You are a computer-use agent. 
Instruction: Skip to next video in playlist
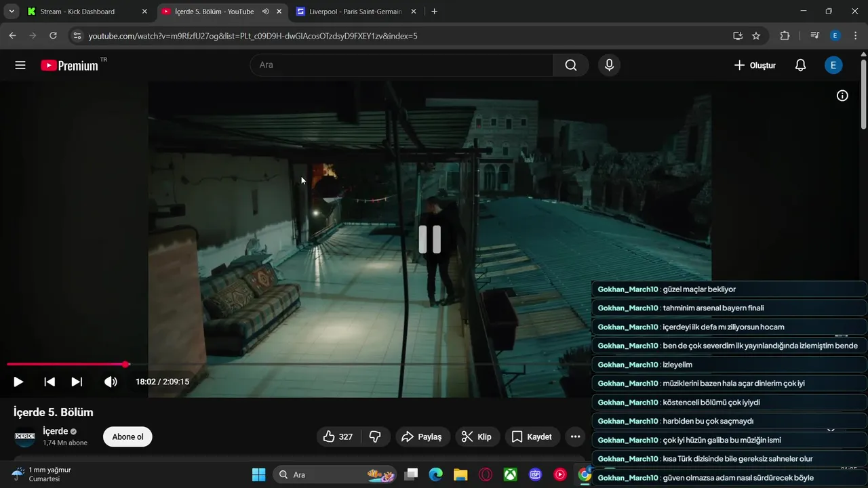pyautogui.click(x=77, y=382)
